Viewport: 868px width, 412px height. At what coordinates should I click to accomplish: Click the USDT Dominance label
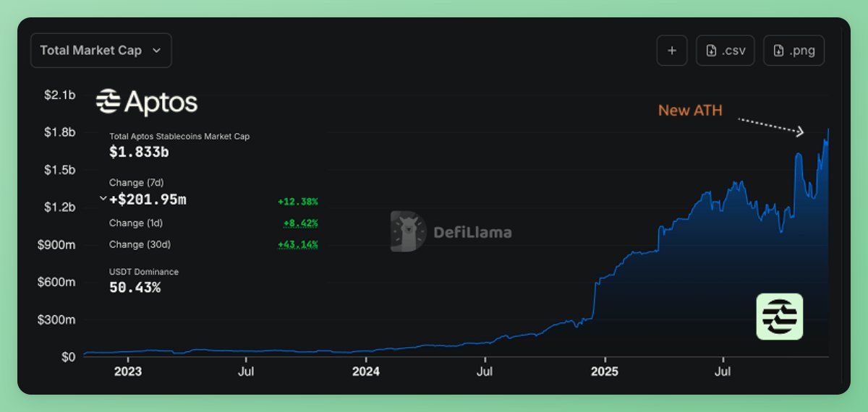click(x=144, y=272)
